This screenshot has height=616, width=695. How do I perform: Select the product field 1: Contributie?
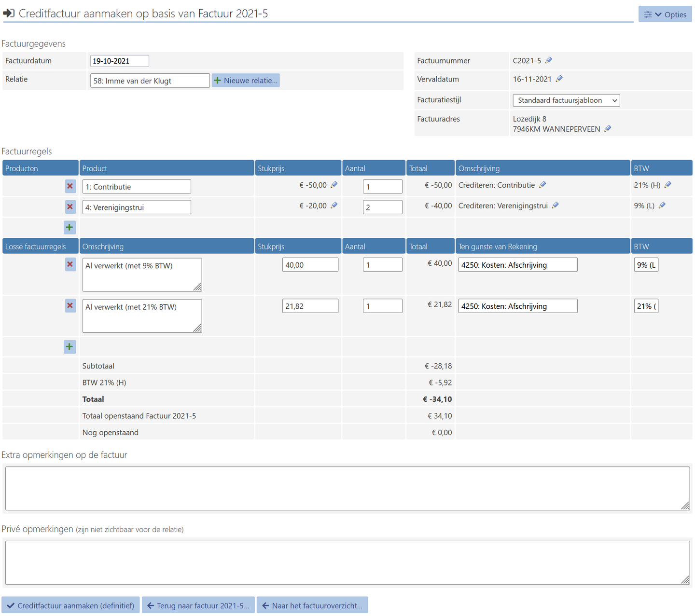137,187
